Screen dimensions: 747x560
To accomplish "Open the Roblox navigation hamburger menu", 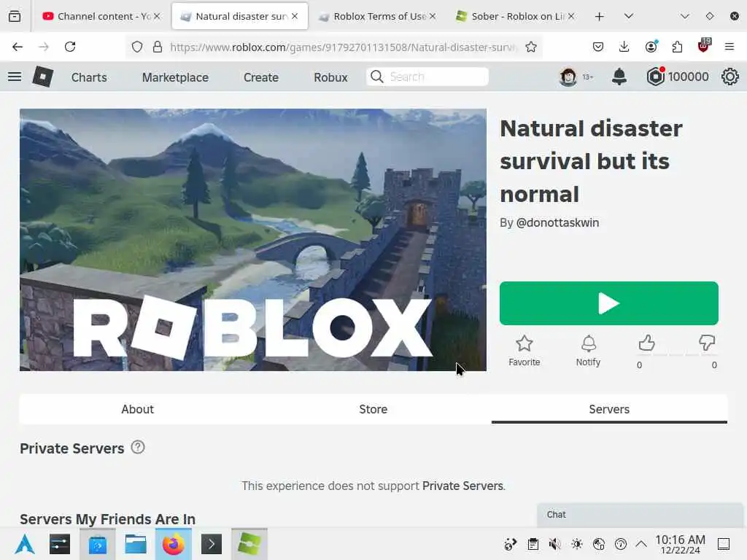I will pos(15,77).
